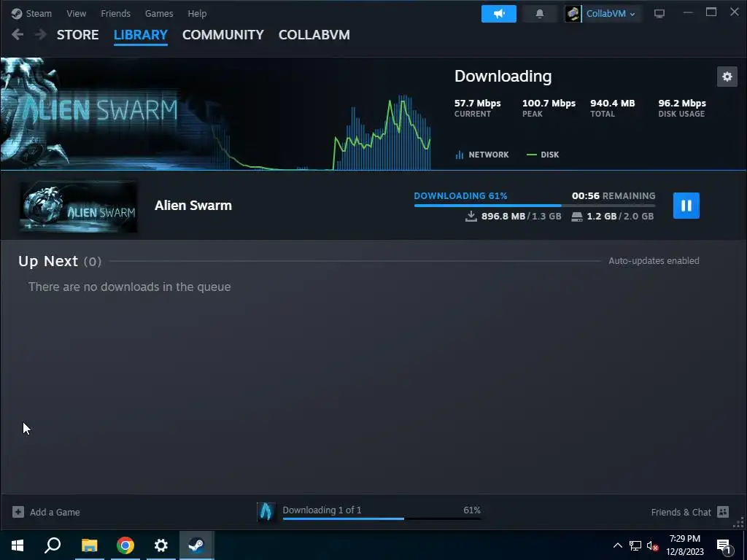Screen dimensions: 747x560
Task: Switch to the LIBRARY tab
Action: click(x=141, y=35)
